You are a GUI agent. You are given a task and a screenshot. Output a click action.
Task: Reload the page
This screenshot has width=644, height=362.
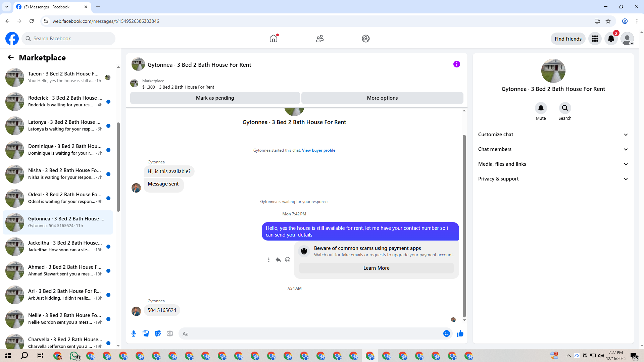point(32,21)
